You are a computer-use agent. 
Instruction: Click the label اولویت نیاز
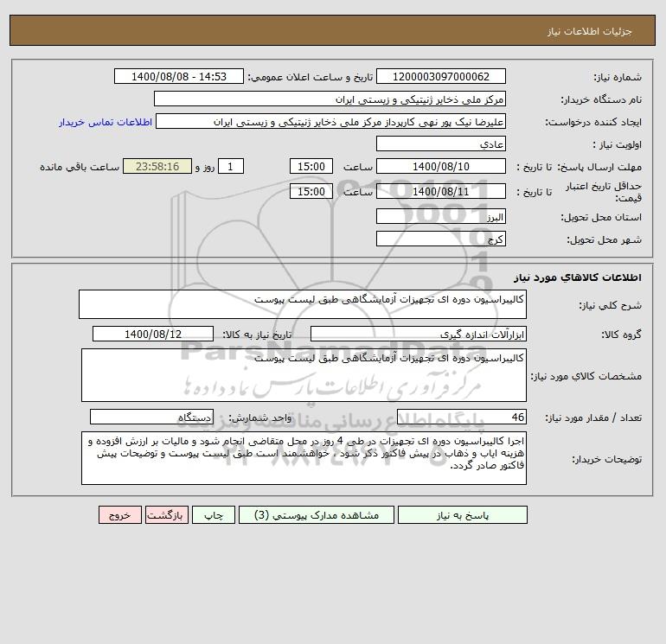[618, 144]
